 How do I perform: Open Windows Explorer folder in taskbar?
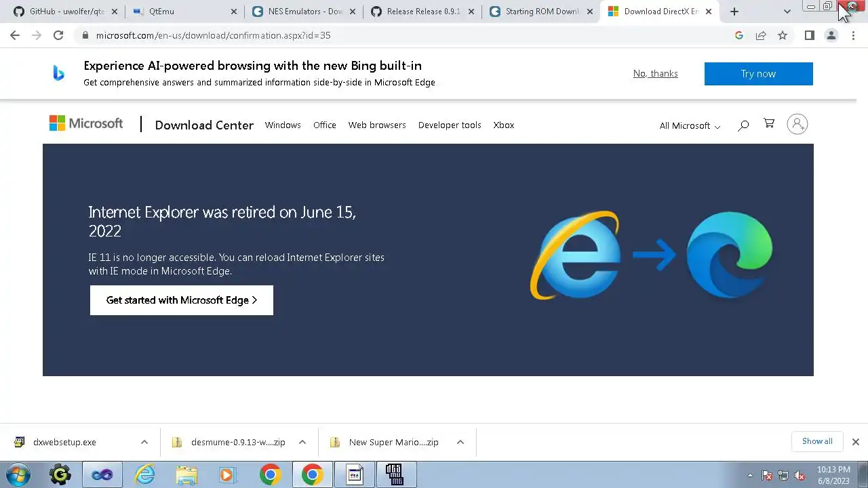tap(186, 474)
